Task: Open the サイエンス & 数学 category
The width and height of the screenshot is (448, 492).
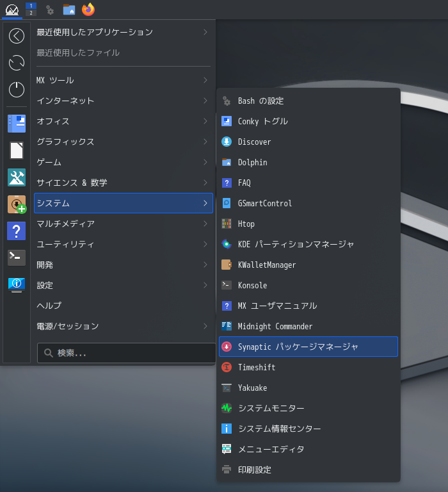Action: [124, 183]
